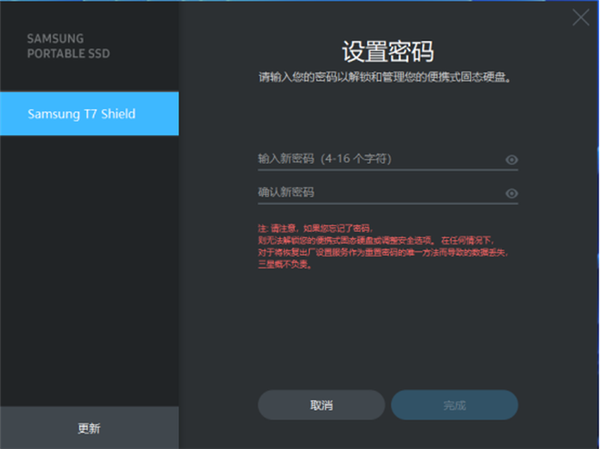Open the 更新 section in the sidebar
600x449 pixels.
[90, 428]
